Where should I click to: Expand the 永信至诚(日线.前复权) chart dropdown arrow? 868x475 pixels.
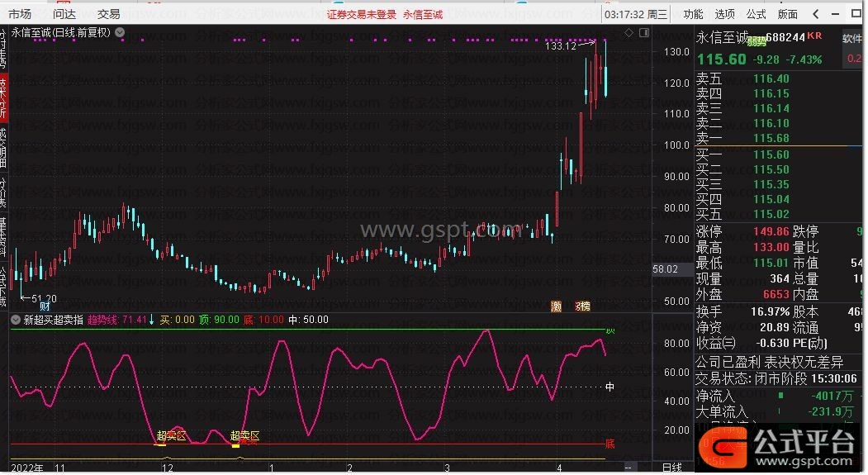coord(120,33)
